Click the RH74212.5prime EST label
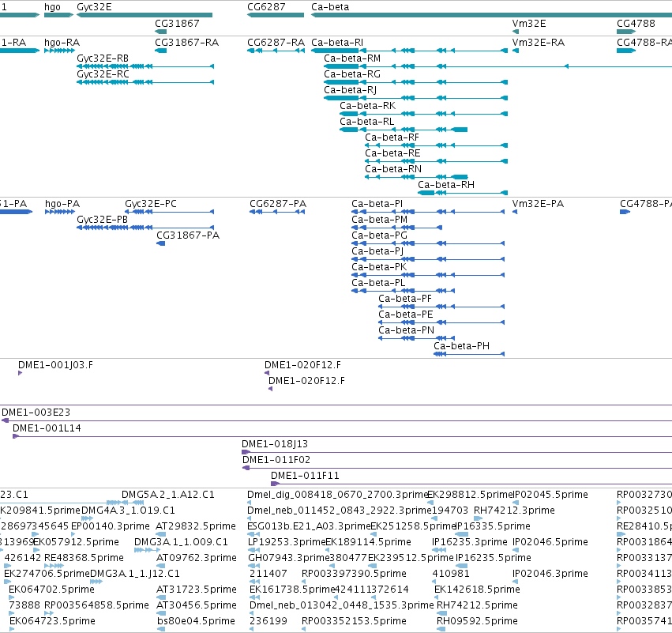This screenshot has height=633, width=672. pos(477,605)
